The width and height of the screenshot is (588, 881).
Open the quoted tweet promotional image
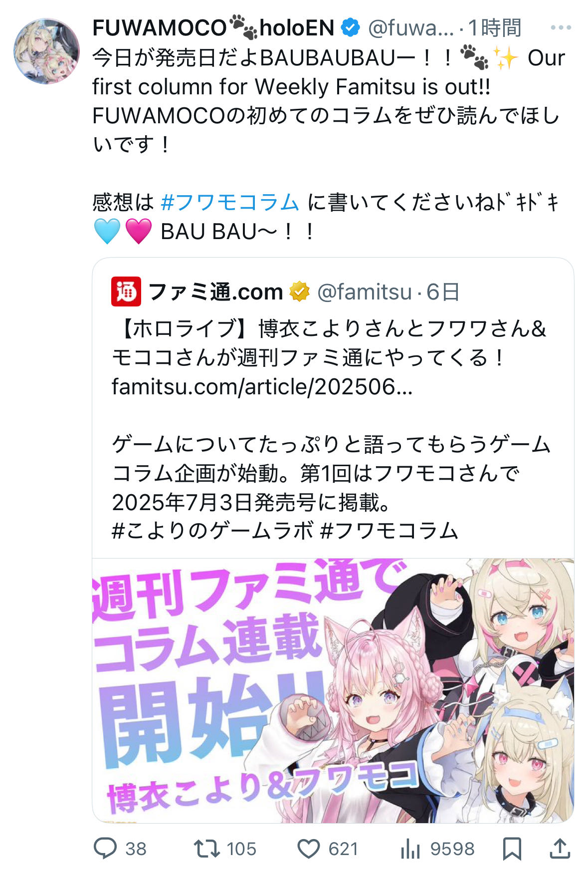click(333, 690)
